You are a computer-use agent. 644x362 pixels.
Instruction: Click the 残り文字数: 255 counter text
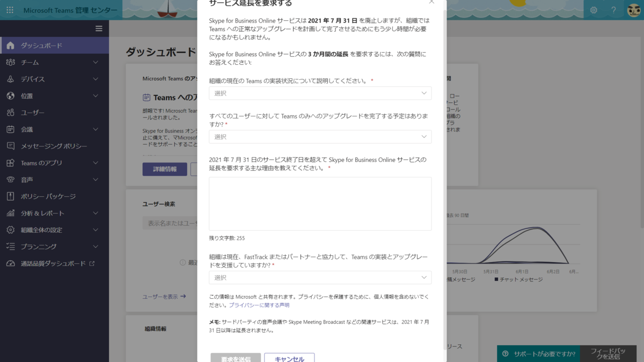[227, 238]
